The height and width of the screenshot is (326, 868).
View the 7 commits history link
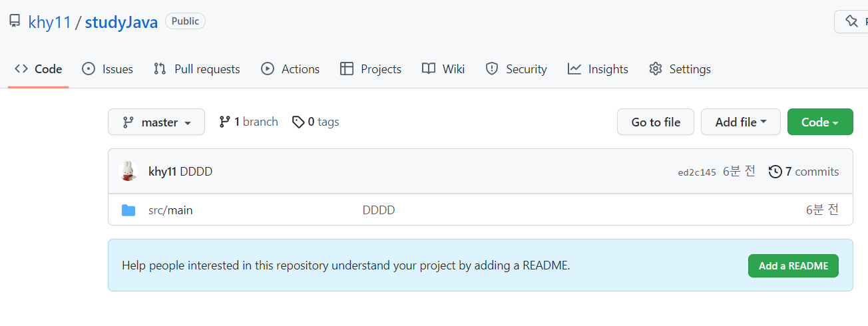pos(804,172)
